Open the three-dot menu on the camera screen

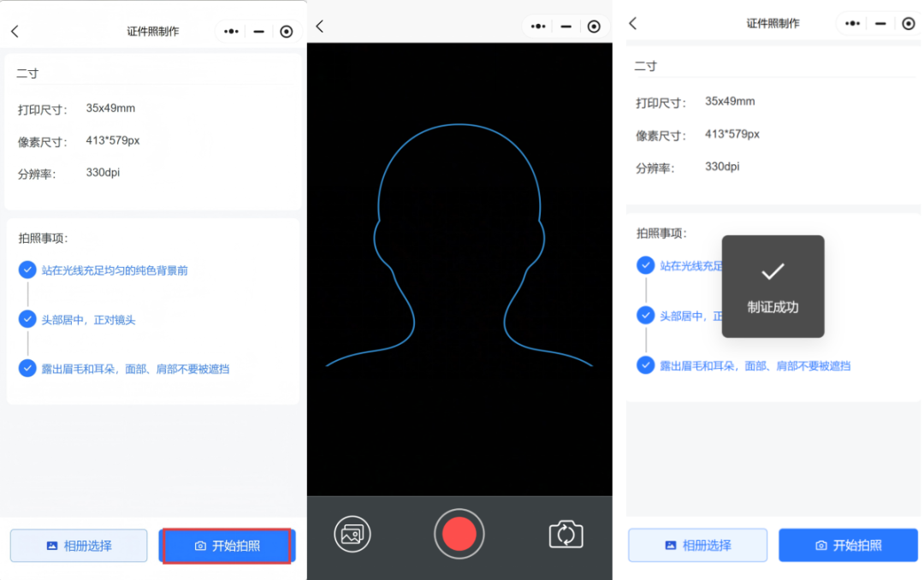(538, 27)
